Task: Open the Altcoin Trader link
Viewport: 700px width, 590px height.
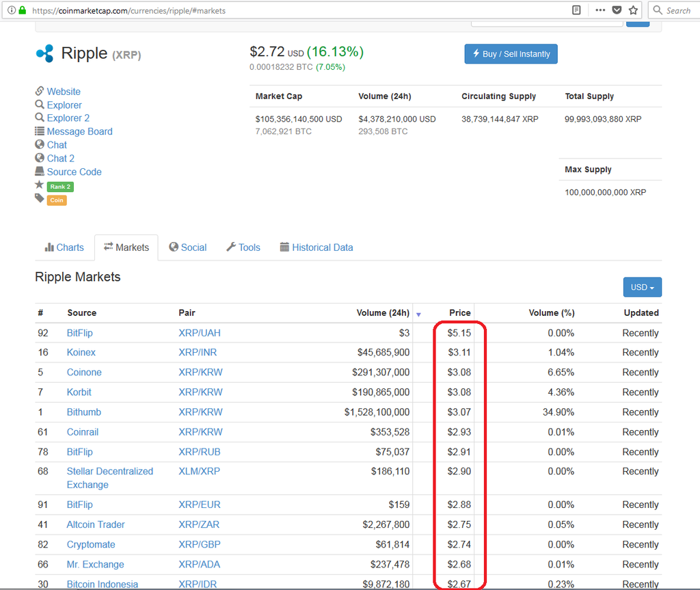Action: click(96, 524)
